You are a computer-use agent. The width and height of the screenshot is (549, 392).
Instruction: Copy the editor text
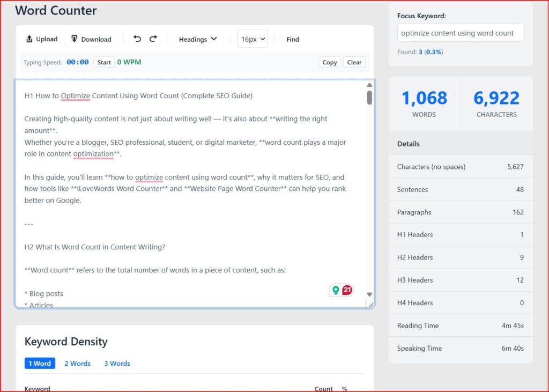coord(330,62)
